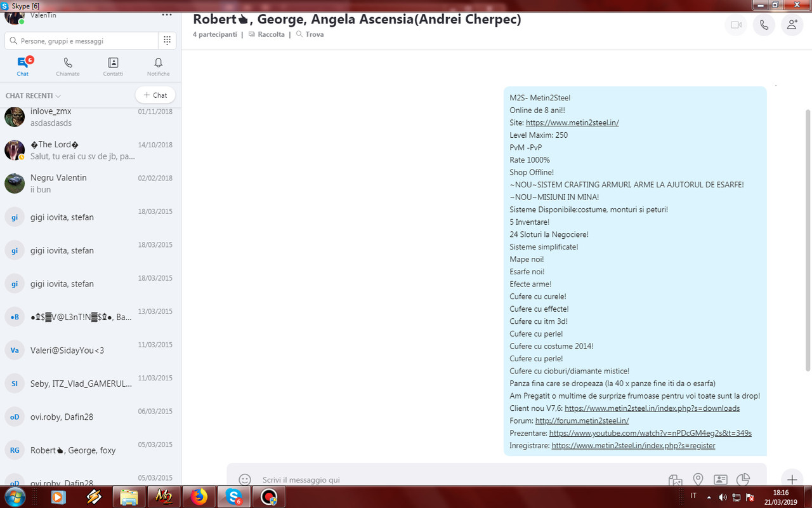Open the YouTube Prezentare link
Image resolution: width=812 pixels, height=508 pixels.
[x=650, y=433]
